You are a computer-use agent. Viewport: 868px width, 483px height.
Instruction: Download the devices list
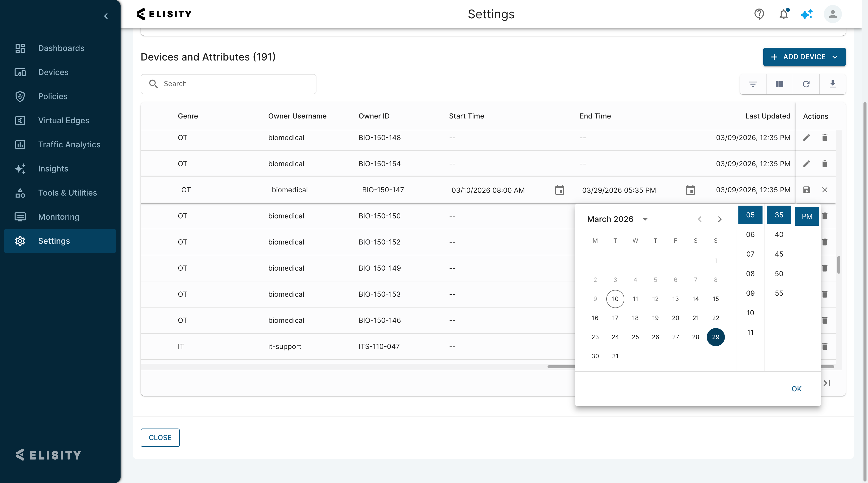pos(833,84)
